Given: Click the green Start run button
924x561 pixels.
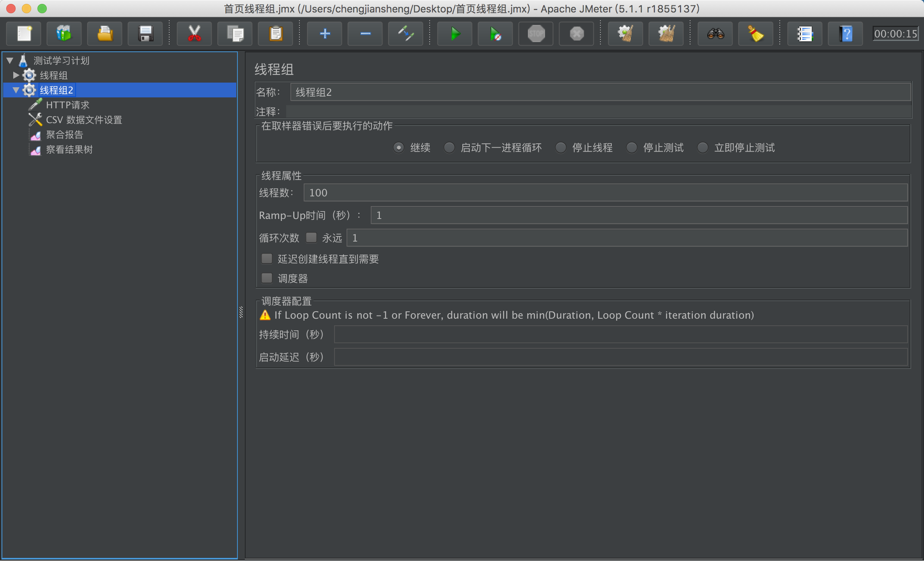Looking at the screenshot, I should (x=455, y=34).
